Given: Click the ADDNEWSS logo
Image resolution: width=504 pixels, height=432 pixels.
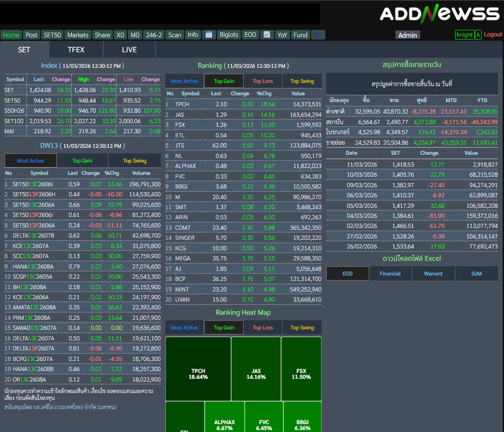Looking at the screenshot, I should tap(439, 14).
